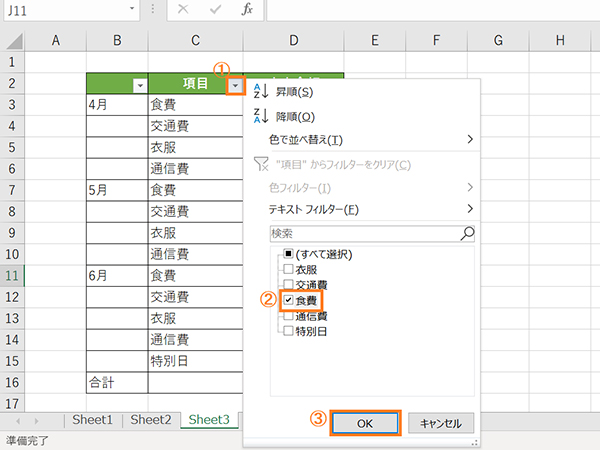Viewport: 600px width, 450px height.
Task: Click next sheet scroll arrow
Action: point(36,421)
